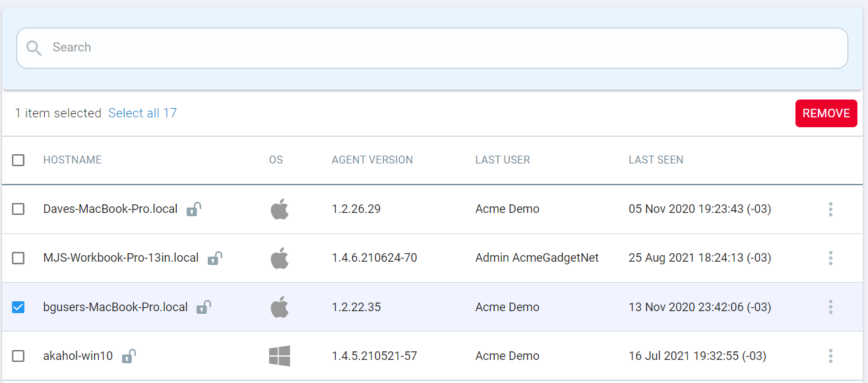Screen dimensions: 868x383
Task: Uncheck the bgusers-MacBook-Pro.local checkbox
Action: click(x=18, y=307)
